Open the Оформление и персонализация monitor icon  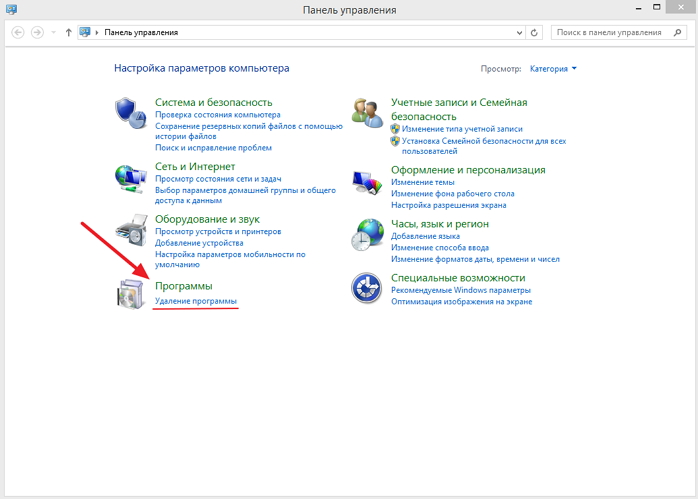(x=367, y=183)
